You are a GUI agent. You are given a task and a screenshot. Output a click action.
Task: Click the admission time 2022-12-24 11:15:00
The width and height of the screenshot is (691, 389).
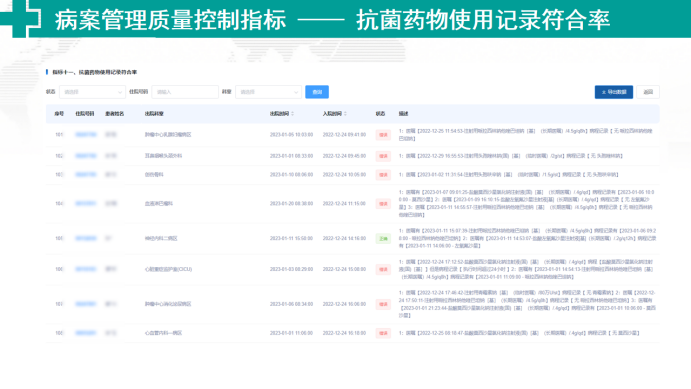pyautogui.click(x=344, y=204)
